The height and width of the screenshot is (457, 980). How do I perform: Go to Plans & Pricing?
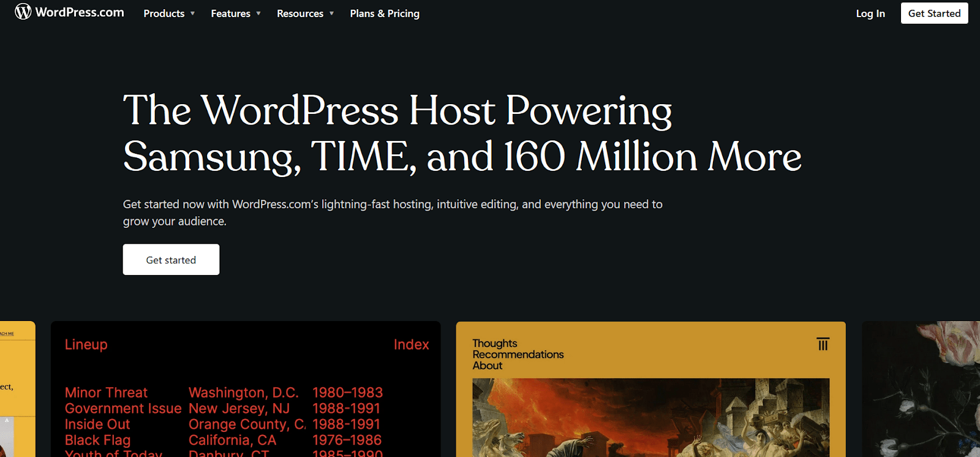point(385,13)
